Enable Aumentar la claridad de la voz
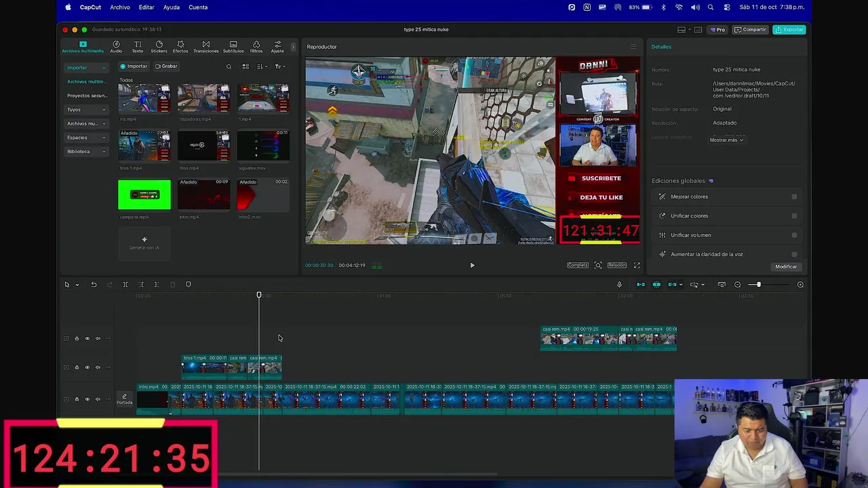The image size is (868, 488). click(x=794, y=254)
